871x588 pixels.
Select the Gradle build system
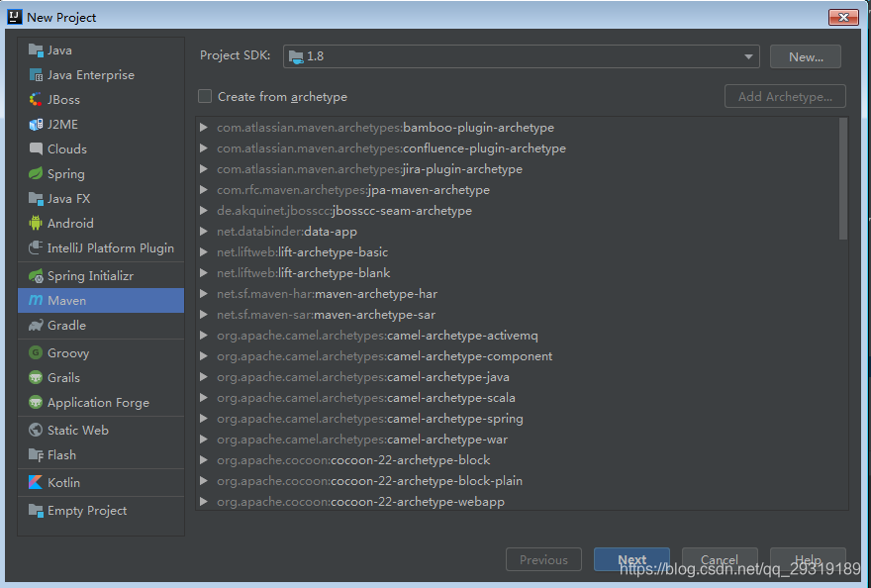(61, 325)
